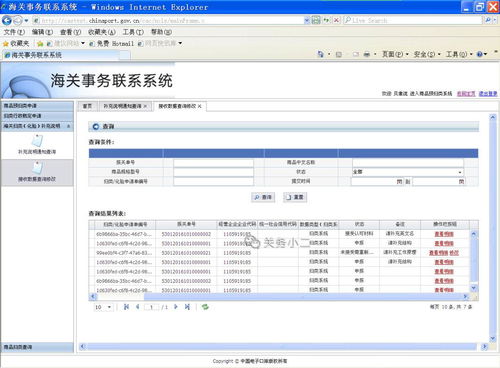The height and width of the screenshot is (368, 500).
Task: Click the 退出登录 link
Action: 488,94
